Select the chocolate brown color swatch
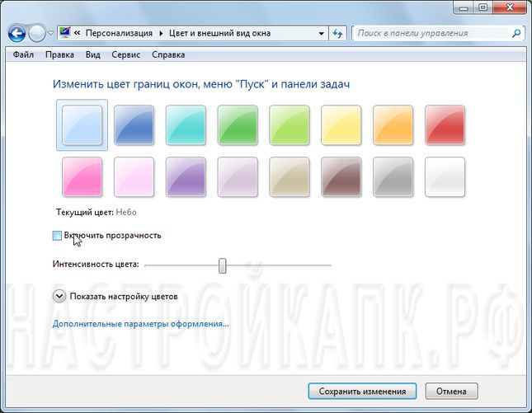 pos(341,177)
